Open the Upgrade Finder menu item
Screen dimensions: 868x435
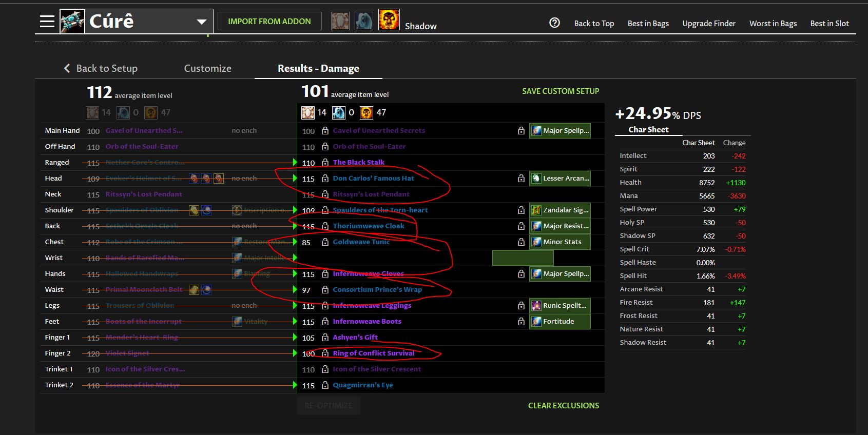[708, 24]
